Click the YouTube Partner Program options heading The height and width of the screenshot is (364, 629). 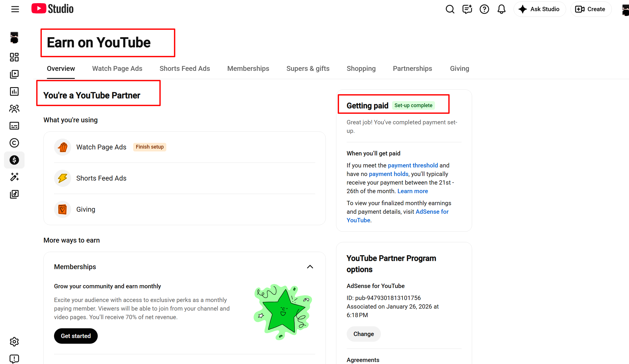point(391,264)
